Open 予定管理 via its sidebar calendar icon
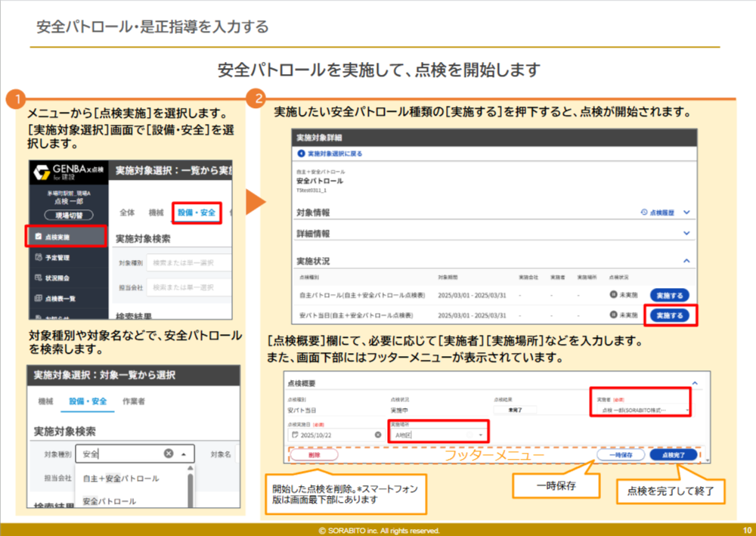Viewport: 756px width, 536px height. coord(39,258)
